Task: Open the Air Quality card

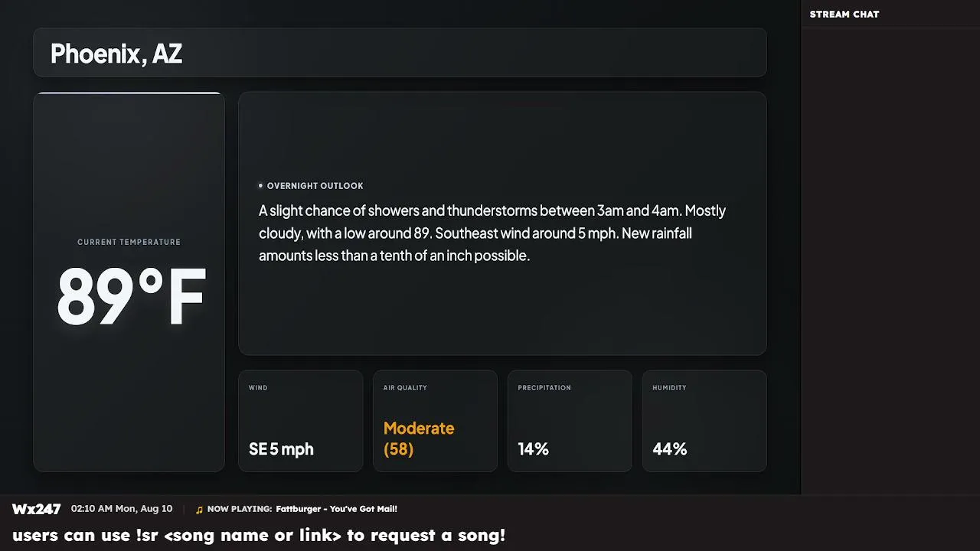Action: [435, 421]
